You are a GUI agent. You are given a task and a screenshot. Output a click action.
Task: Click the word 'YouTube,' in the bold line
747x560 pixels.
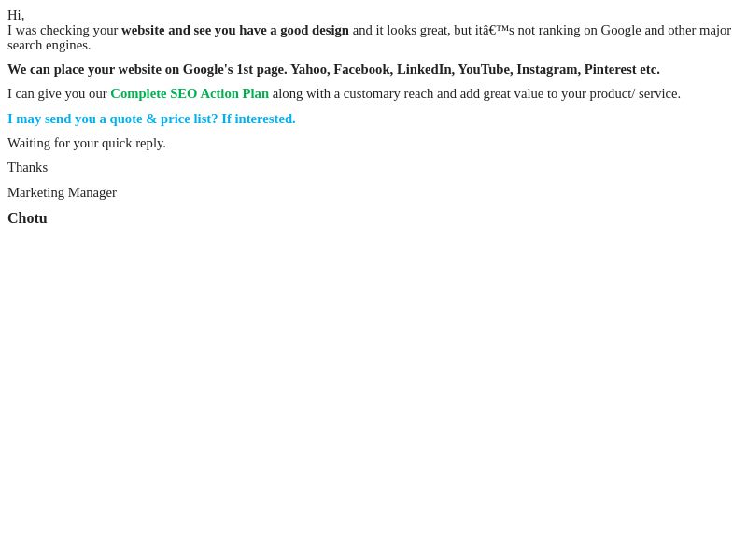pyautogui.click(x=486, y=69)
